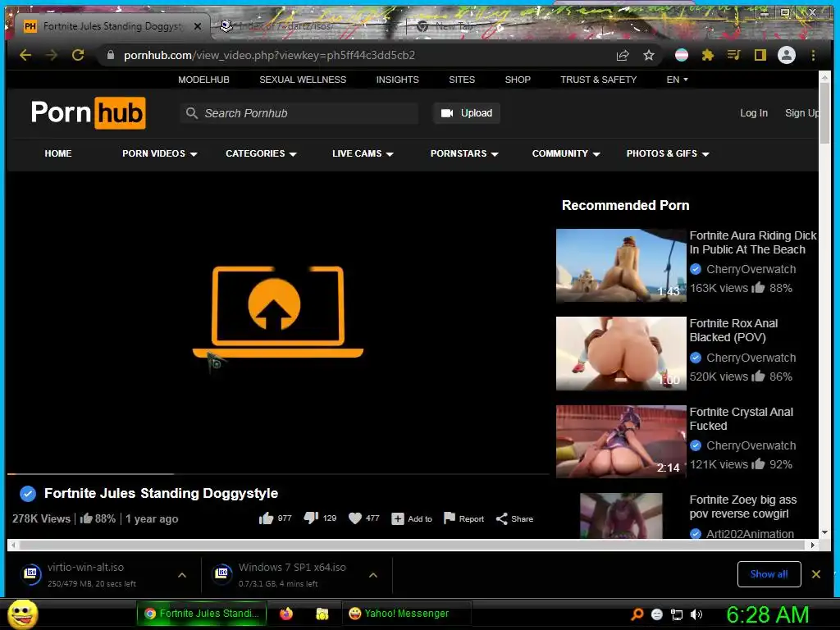Open the browser side panel icon

coord(760,55)
